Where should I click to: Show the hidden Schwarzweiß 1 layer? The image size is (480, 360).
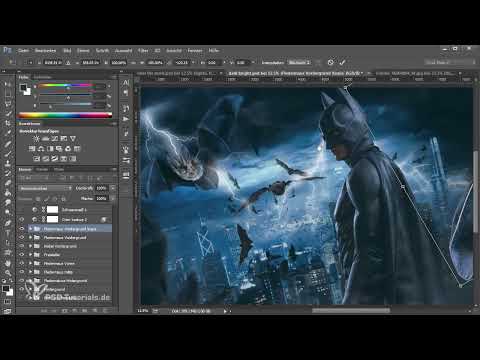pyautogui.click(x=22, y=210)
